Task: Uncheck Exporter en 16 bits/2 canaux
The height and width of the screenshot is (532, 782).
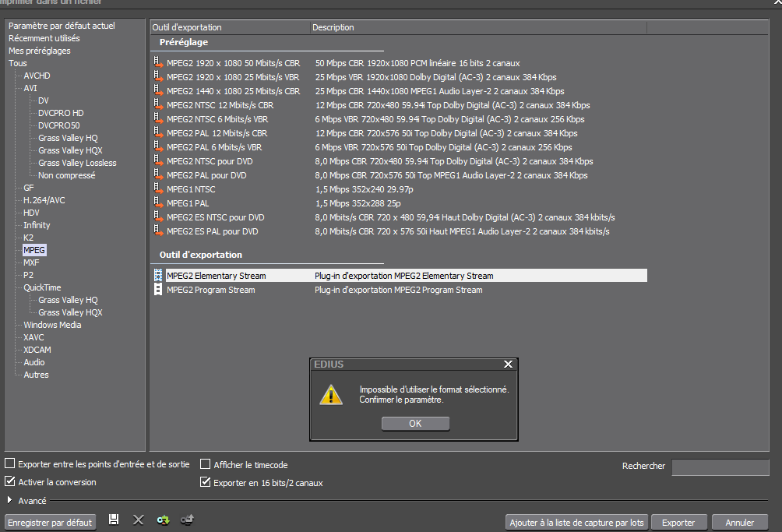Action: pyautogui.click(x=205, y=481)
